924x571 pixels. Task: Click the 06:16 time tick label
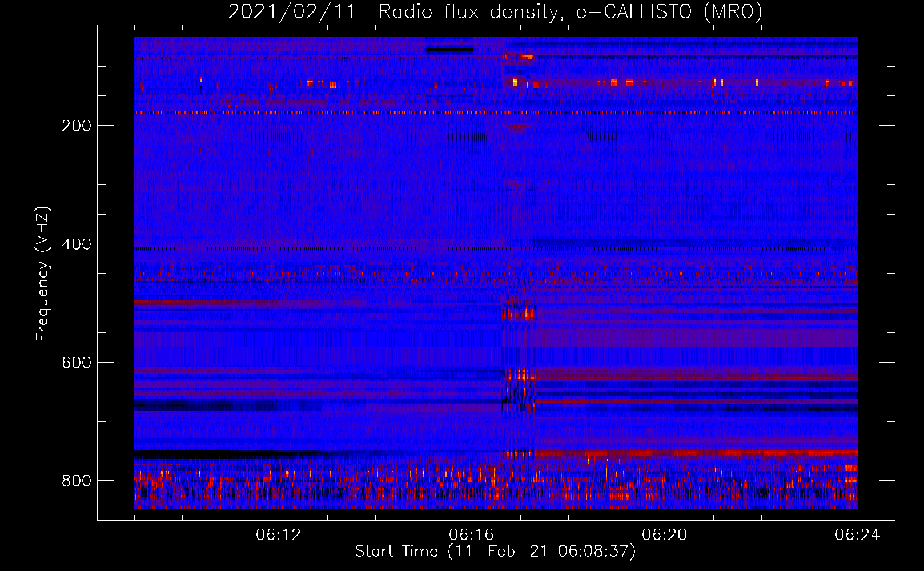click(472, 535)
